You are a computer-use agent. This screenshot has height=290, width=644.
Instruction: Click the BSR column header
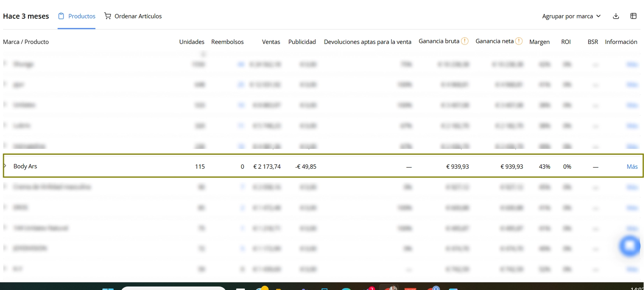(x=593, y=42)
